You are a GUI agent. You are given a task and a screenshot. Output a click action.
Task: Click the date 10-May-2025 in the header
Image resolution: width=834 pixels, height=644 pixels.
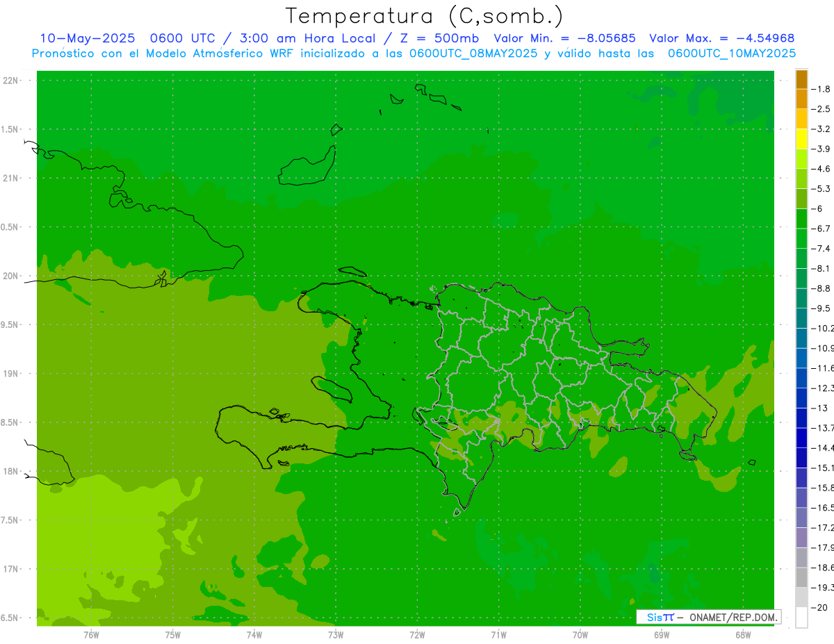click(88, 38)
